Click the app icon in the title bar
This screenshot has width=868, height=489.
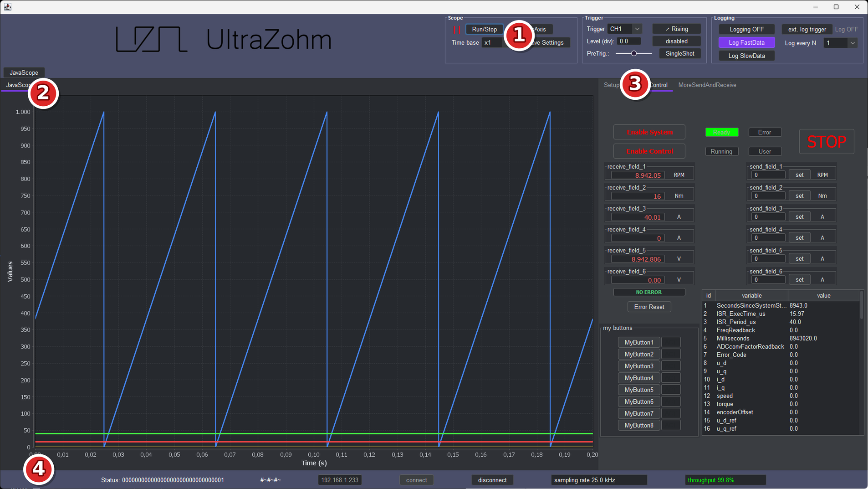point(8,7)
